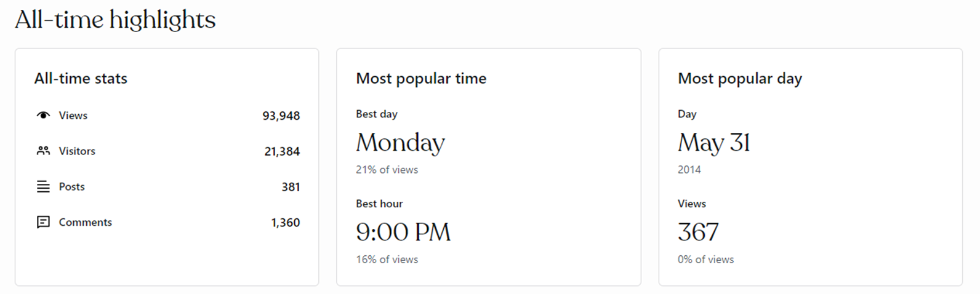Click the 367 views number
Viewport: 980px width, 294px height.
pos(698,232)
